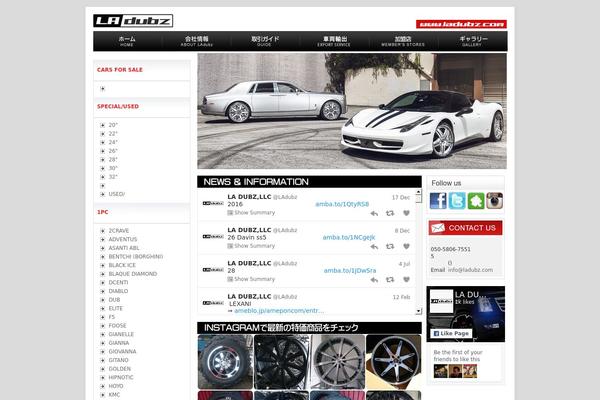This screenshot has height=400, width=600.
Task: Open the BLAQUE DIAMOND brand link
Action: (133, 274)
